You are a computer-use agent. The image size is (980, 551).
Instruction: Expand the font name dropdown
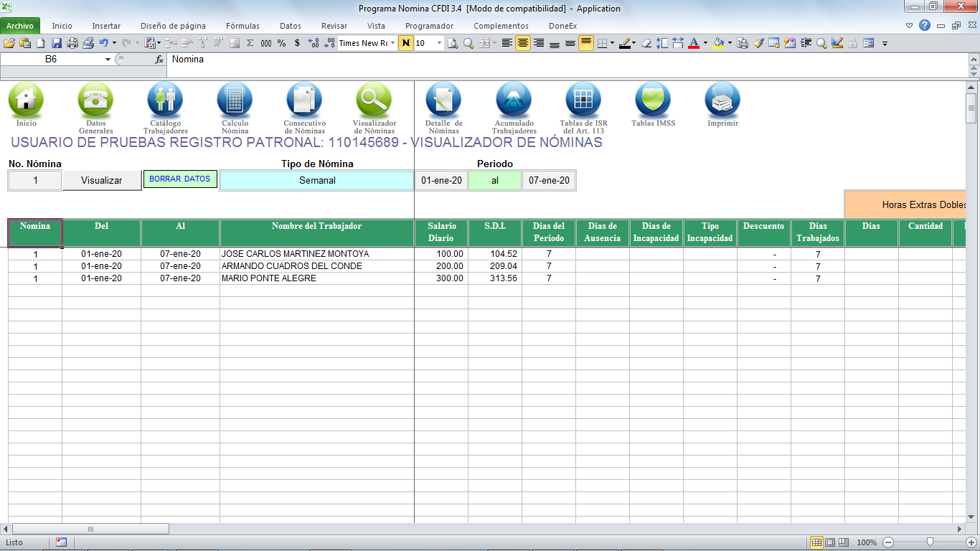(x=393, y=43)
